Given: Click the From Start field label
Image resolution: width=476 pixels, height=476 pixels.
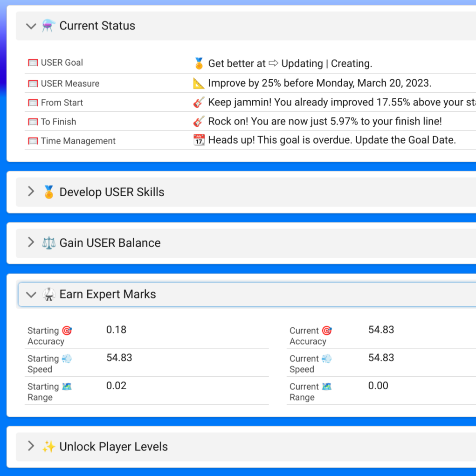Looking at the screenshot, I should (62, 103).
